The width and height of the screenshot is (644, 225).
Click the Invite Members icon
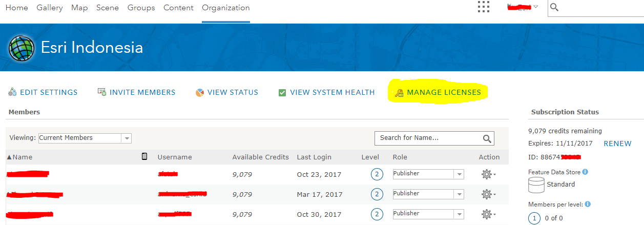(101, 92)
